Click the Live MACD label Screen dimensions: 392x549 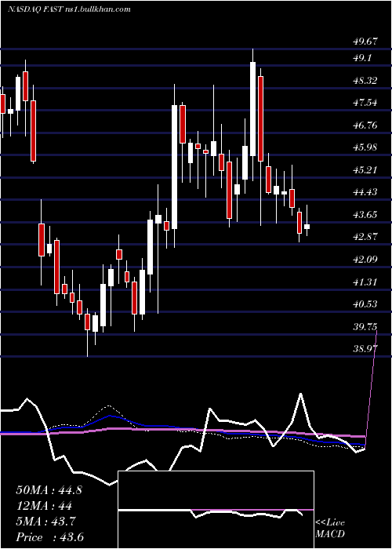click(330, 528)
